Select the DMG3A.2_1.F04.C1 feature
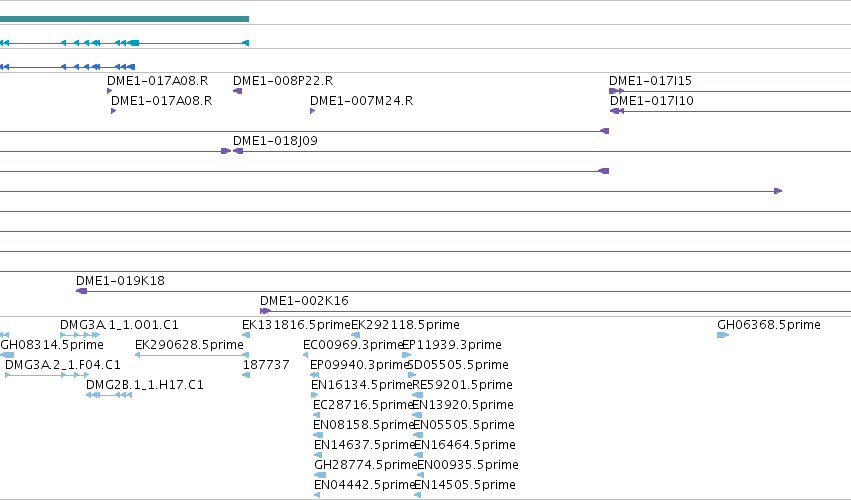The height and width of the screenshot is (500, 851). click(47, 375)
